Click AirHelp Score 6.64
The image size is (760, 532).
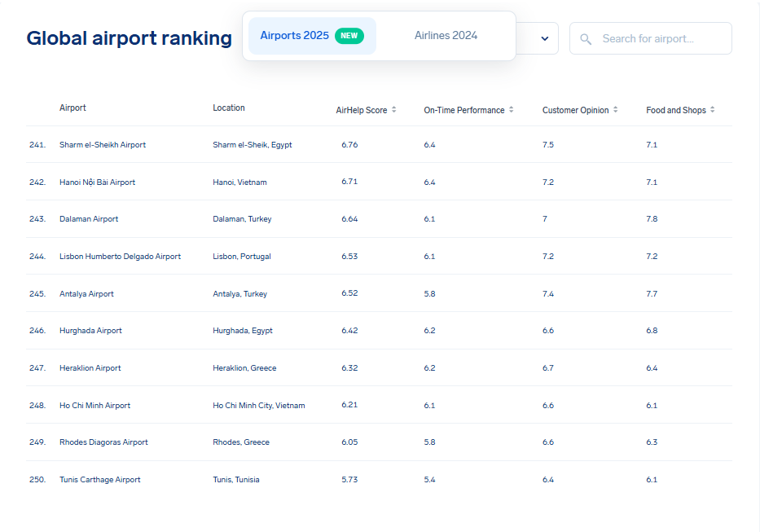tap(349, 218)
